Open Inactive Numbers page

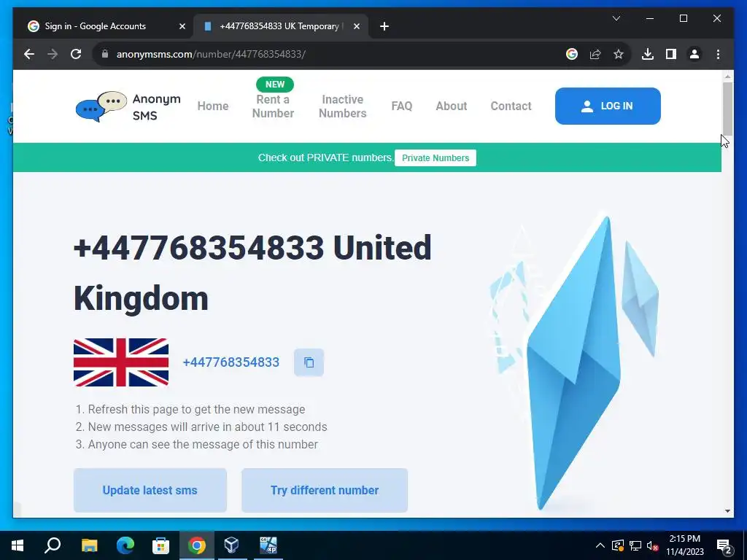343,106
